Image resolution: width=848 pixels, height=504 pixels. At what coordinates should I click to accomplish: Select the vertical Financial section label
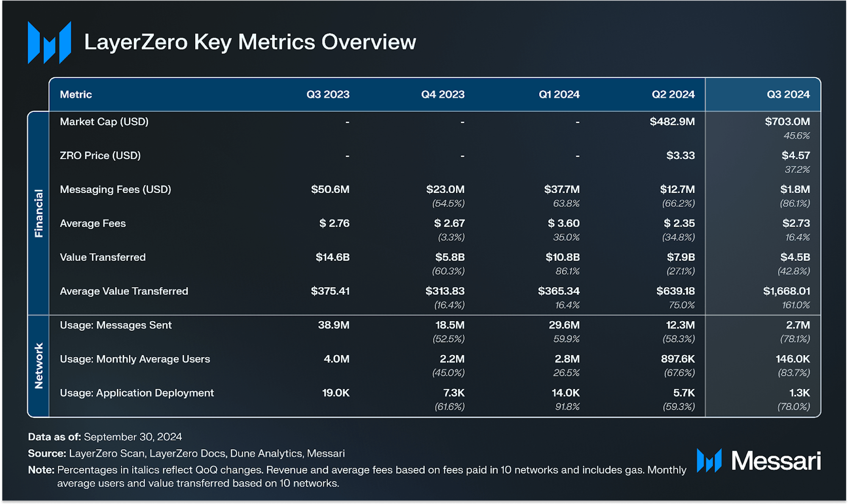[x=39, y=213]
